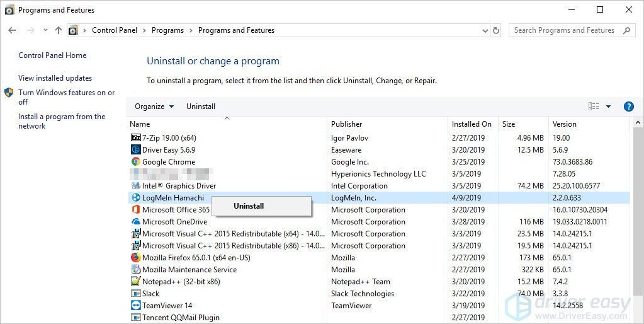Select the blurred Hyperionics Technology program row

tap(378, 173)
